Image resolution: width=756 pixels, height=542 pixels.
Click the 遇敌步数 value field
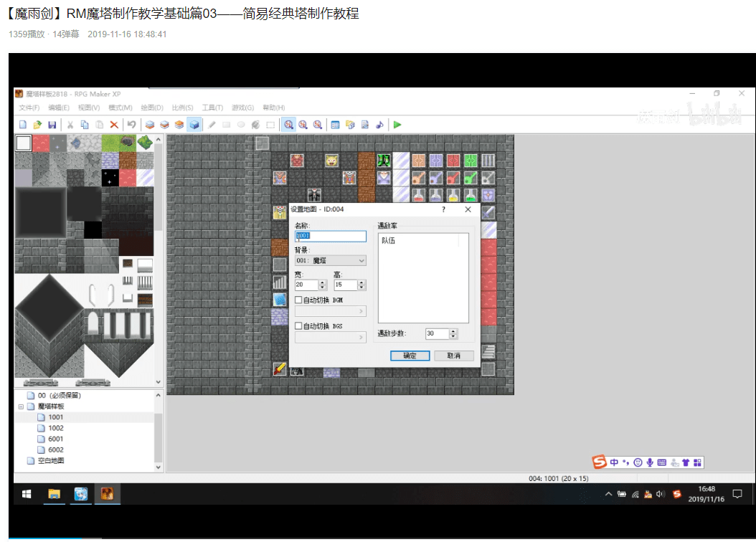pos(438,333)
